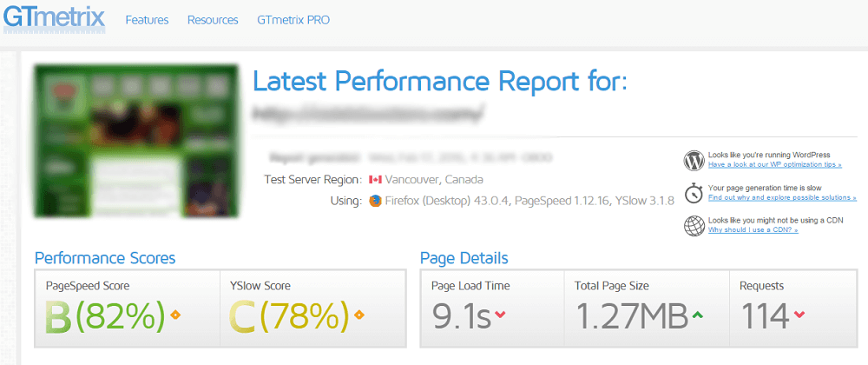The image size is (868, 365).
Task: Click the blurred report URL
Action: [368, 113]
